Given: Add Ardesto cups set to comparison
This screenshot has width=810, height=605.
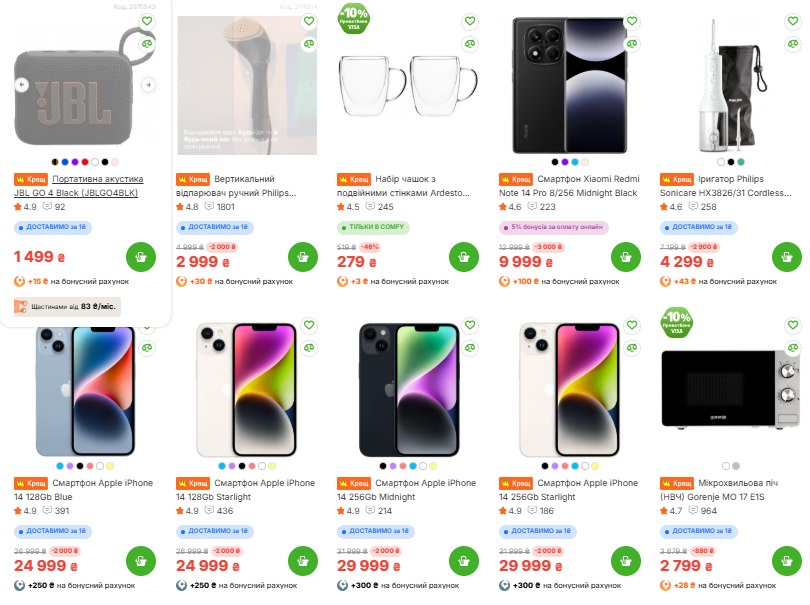Looking at the screenshot, I should [470, 43].
